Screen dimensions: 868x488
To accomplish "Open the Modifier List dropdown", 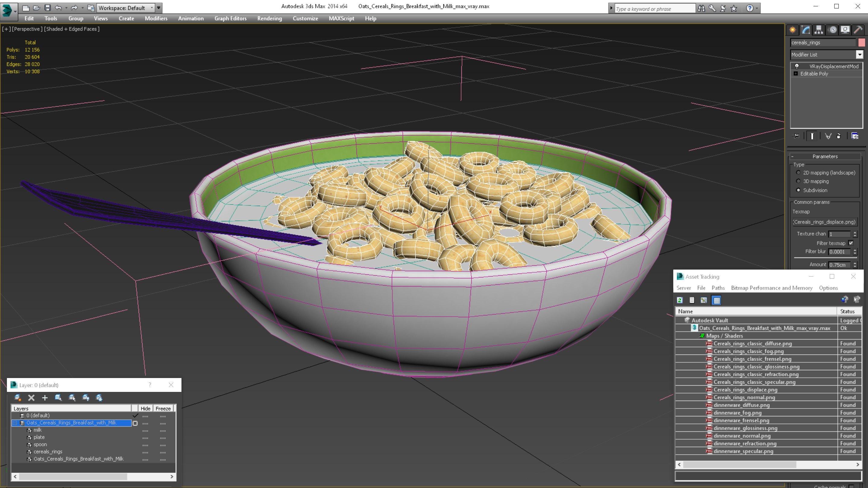I will (x=859, y=55).
